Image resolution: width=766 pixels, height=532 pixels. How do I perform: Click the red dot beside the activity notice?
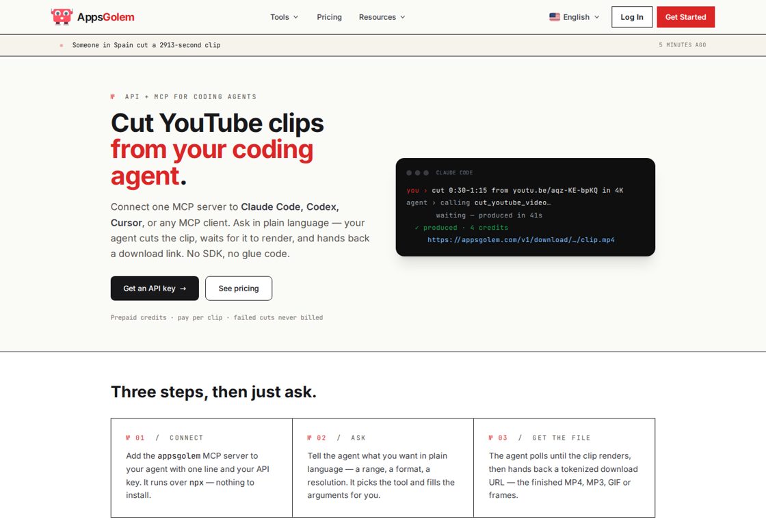coord(62,45)
